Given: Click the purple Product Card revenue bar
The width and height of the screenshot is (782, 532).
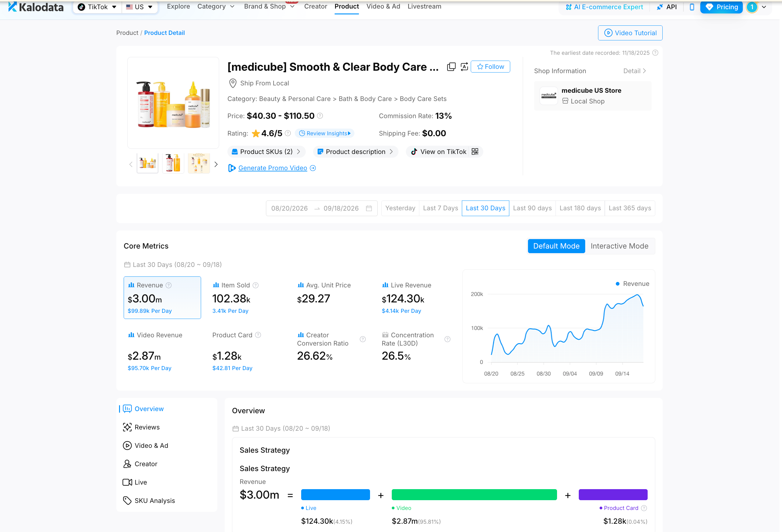Looking at the screenshot, I should 613,495.
